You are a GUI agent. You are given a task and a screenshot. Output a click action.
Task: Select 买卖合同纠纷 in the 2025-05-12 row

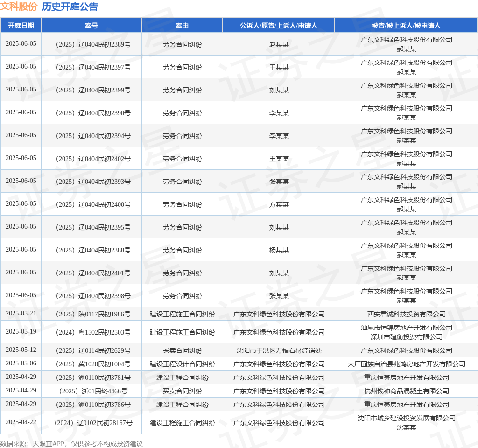point(183,351)
